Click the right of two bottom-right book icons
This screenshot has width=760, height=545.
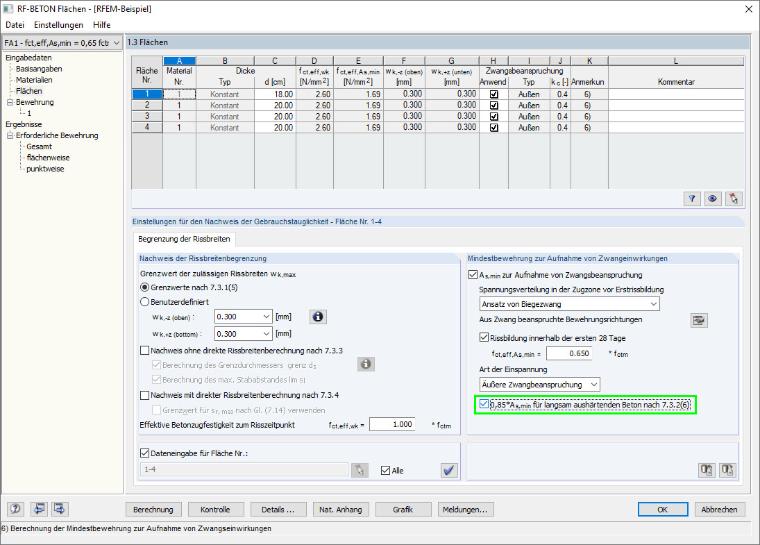coord(728,470)
